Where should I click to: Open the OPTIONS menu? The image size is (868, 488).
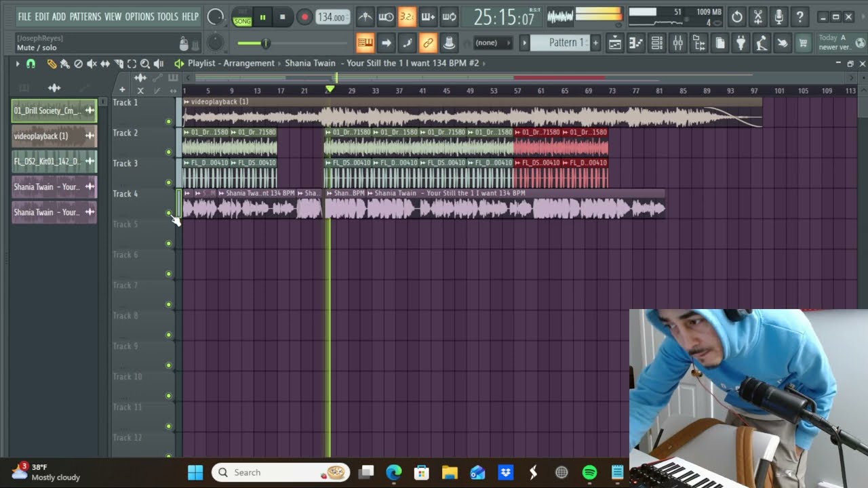tap(140, 16)
